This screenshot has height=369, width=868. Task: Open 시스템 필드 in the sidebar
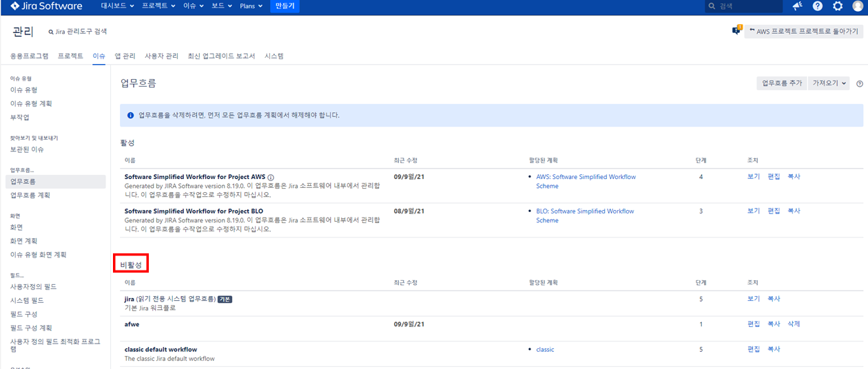27,301
